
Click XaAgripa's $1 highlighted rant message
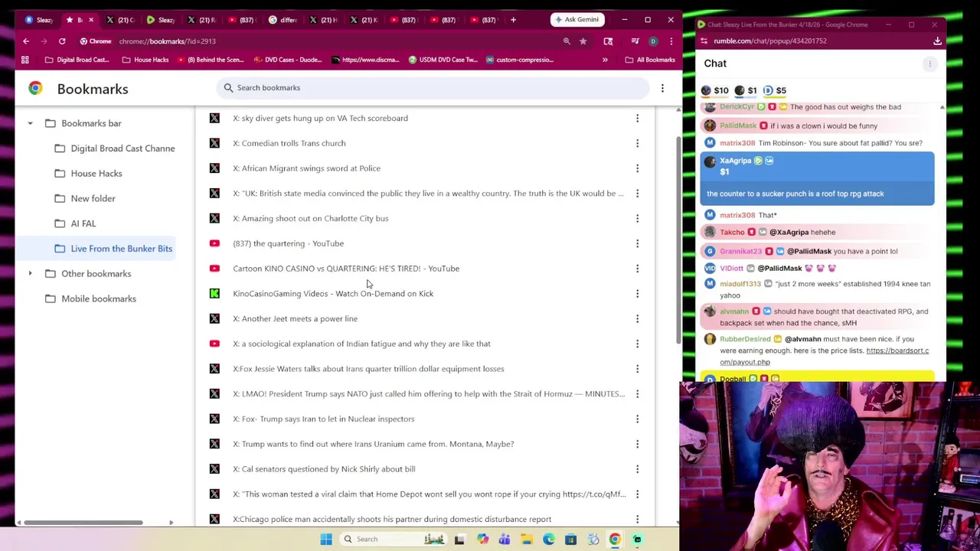tap(817, 179)
